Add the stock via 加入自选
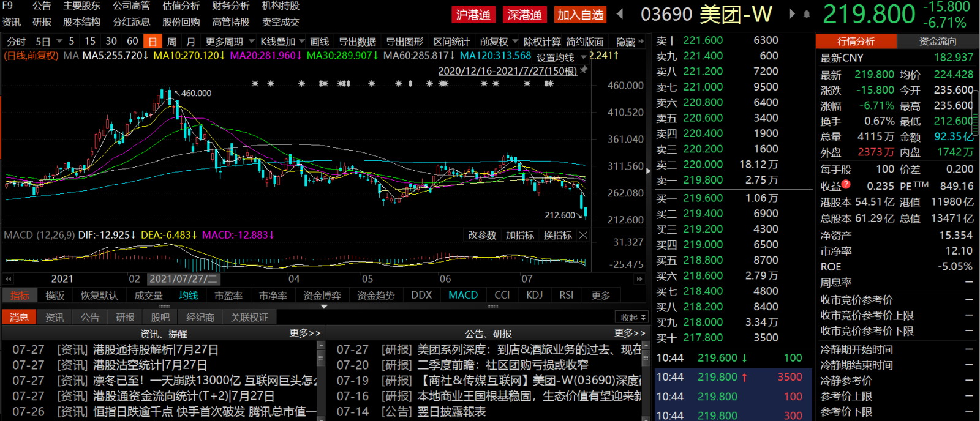This screenshot has height=421, width=980. coord(580,14)
